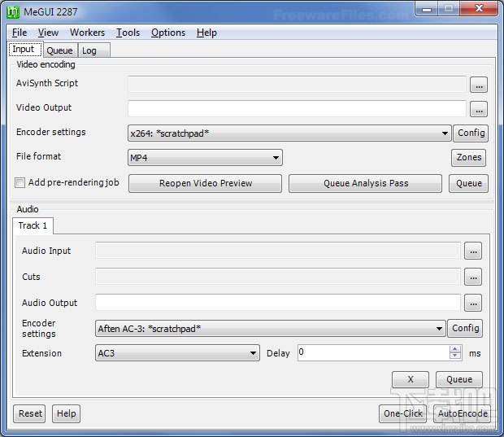Screen dimensions: 504x437
Task: Click the Reset button
Action: point(29,413)
